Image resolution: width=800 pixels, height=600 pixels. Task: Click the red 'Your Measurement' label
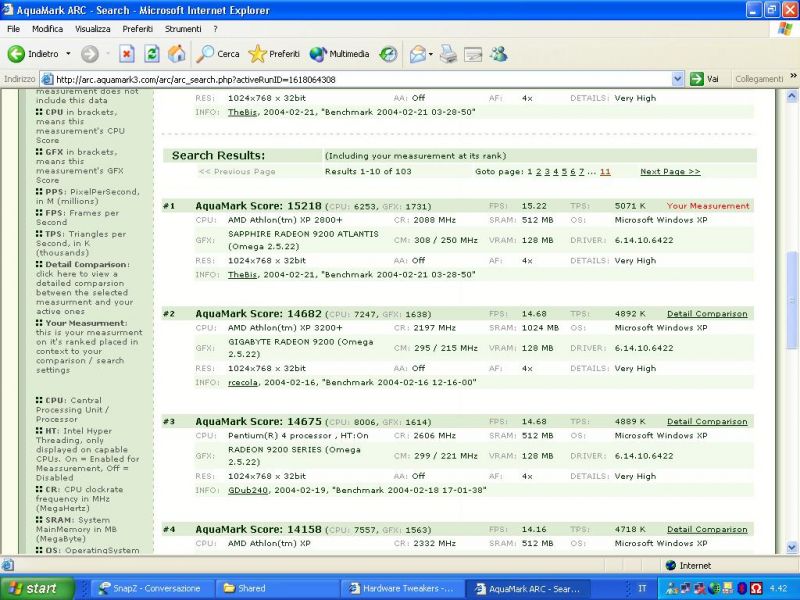[708, 206]
